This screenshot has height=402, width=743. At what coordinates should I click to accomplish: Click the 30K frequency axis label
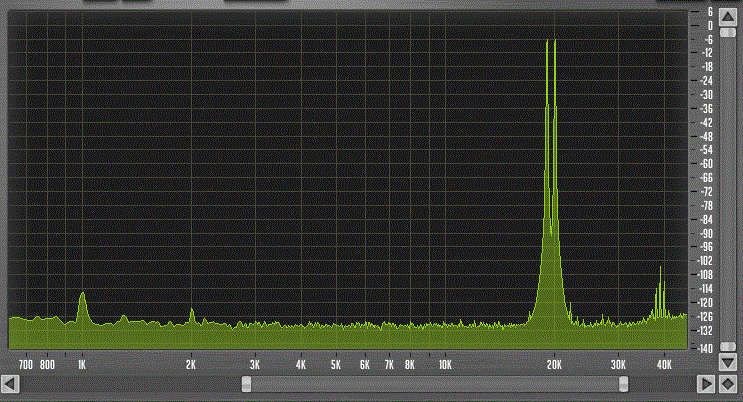point(618,365)
